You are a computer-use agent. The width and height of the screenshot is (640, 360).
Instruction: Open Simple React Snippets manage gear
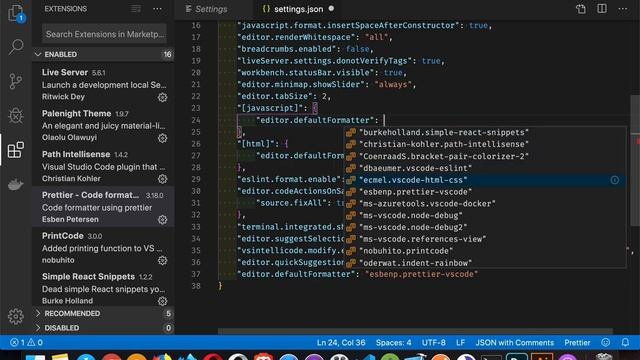click(x=162, y=301)
